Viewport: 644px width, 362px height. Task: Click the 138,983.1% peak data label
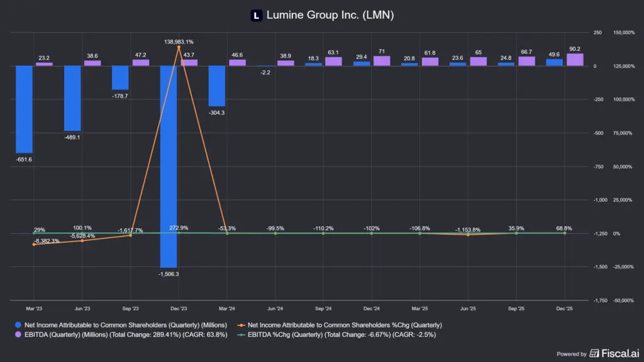[x=179, y=41]
